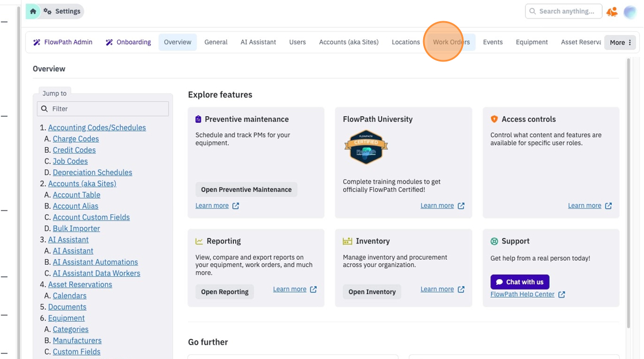Viewport: 644px width, 359px height.
Task: Switch to the Onboarding tab
Action: (128, 43)
